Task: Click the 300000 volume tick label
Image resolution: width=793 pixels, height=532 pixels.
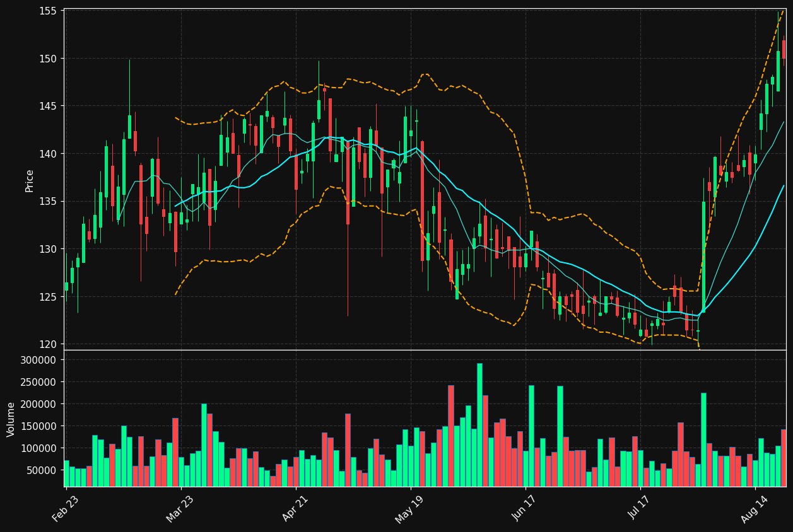Action: [x=39, y=360]
